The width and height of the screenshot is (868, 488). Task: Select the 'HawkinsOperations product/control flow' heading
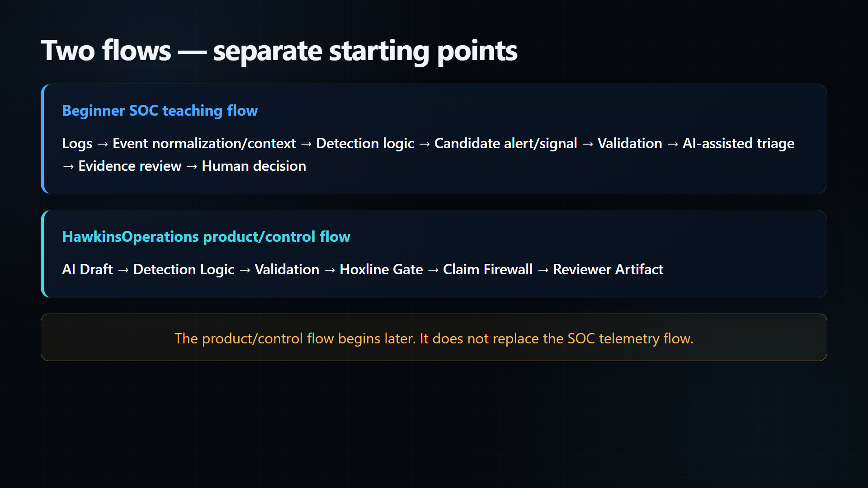click(x=206, y=237)
